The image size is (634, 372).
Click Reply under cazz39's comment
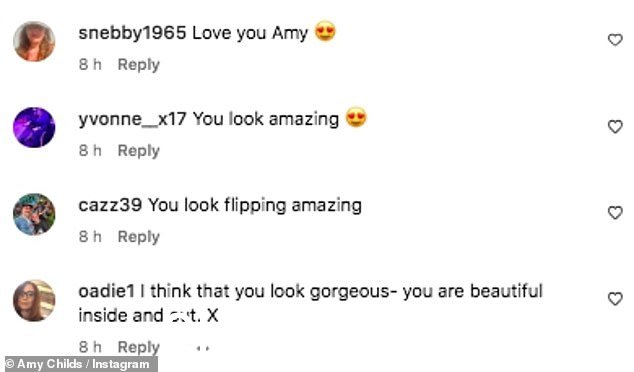pos(139,237)
